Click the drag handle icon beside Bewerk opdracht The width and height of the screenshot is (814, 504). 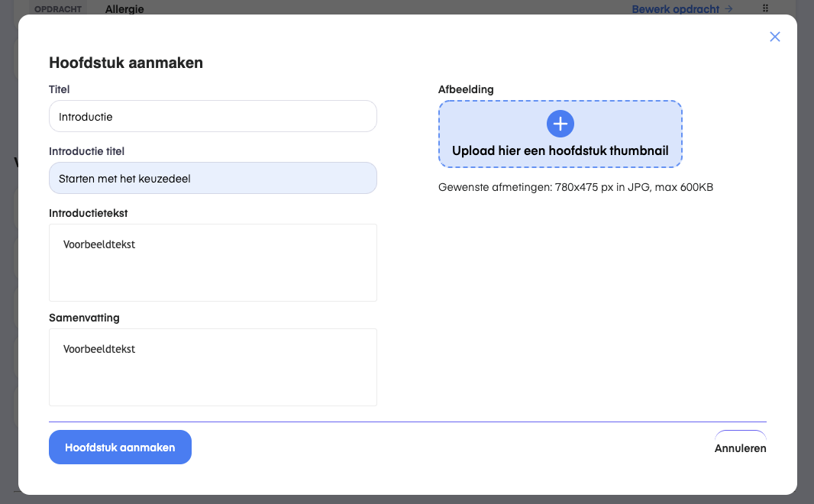pyautogui.click(x=766, y=8)
